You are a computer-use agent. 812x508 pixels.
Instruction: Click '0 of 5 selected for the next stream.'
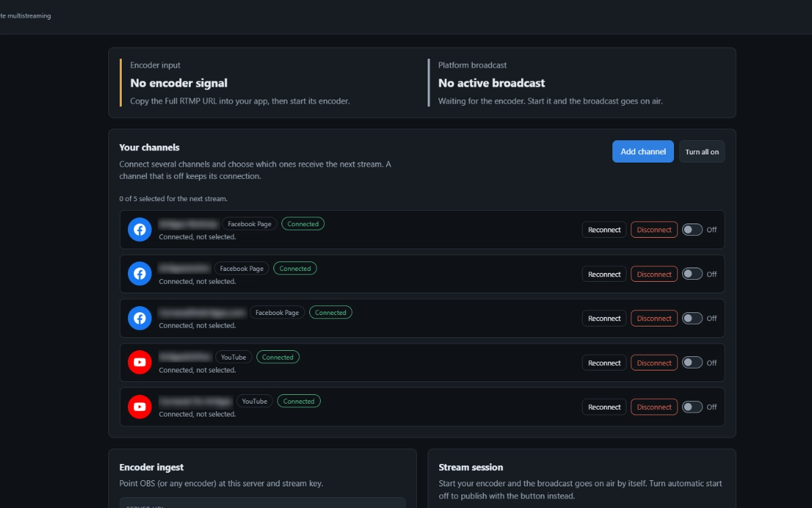coord(173,198)
